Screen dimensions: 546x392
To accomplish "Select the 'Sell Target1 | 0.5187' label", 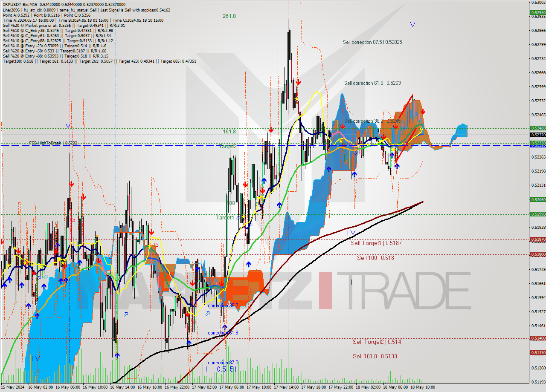I will 376,243.
